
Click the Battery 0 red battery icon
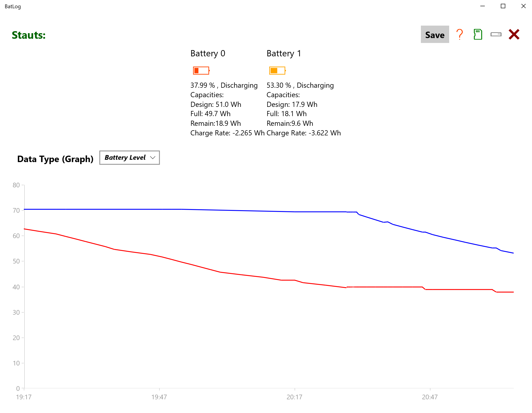(201, 71)
